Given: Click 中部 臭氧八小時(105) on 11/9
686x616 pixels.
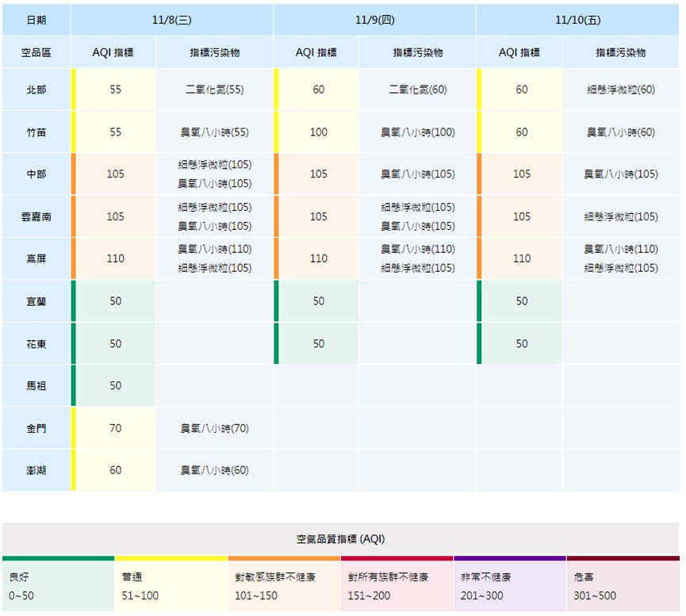Looking at the screenshot, I should coord(418,174).
